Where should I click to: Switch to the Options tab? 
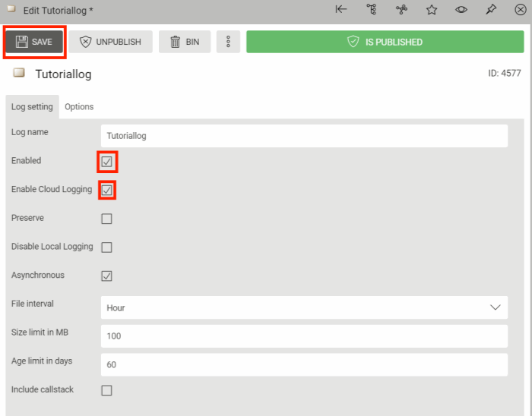pyautogui.click(x=79, y=106)
